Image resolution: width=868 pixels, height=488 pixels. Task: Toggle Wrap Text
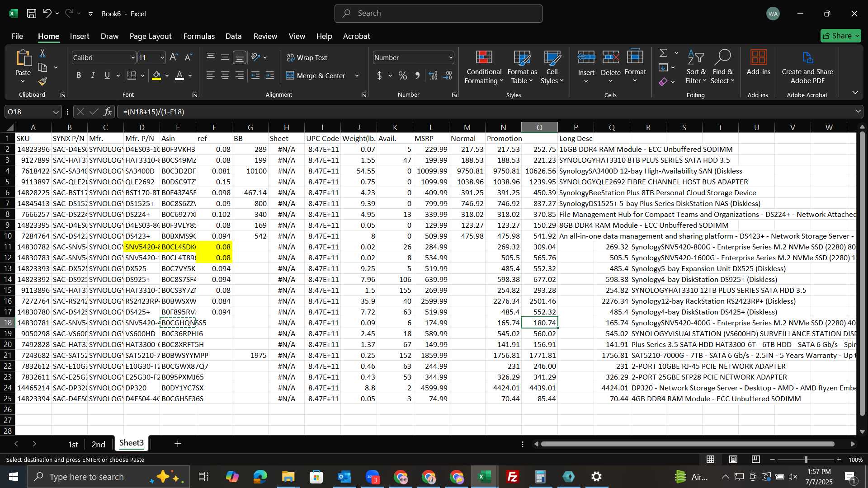coord(307,57)
